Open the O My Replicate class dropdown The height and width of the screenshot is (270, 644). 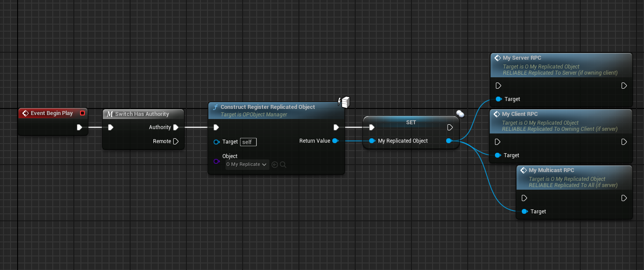(x=247, y=165)
